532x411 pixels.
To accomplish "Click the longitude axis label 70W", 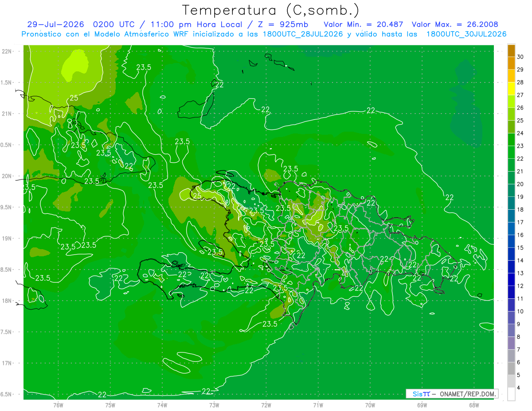I will pyautogui.click(x=370, y=405).
